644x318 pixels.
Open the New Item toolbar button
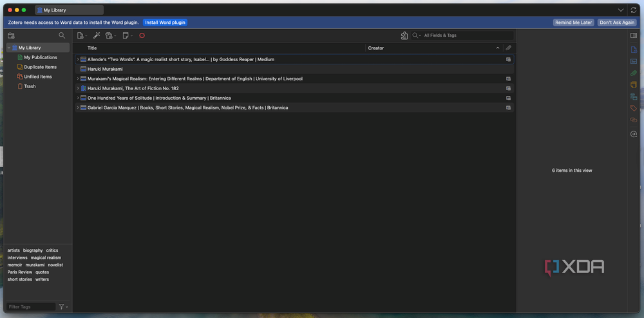pyautogui.click(x=82, y=35)
